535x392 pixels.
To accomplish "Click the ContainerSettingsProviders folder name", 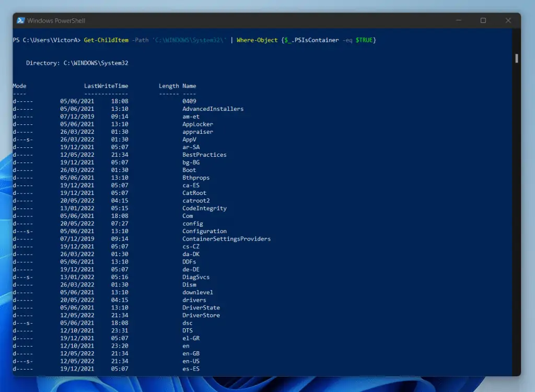I will pos(227,239).
